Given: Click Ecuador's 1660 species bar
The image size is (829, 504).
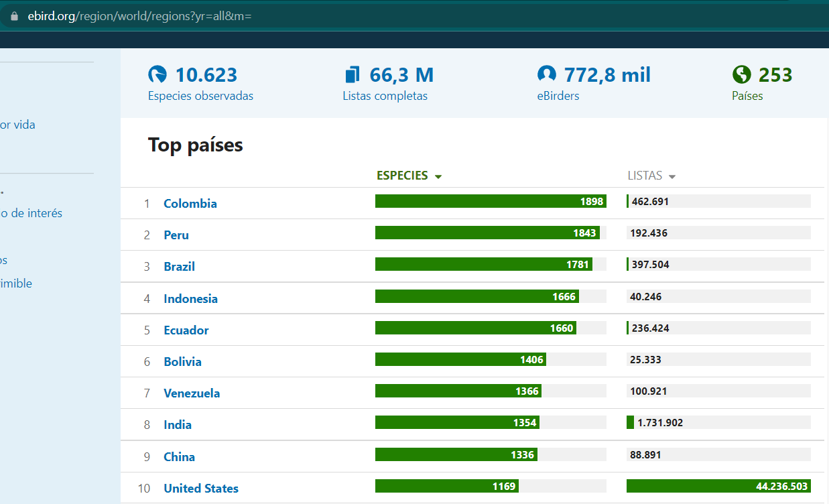Looking at the screenshot, I should point(476,328).
